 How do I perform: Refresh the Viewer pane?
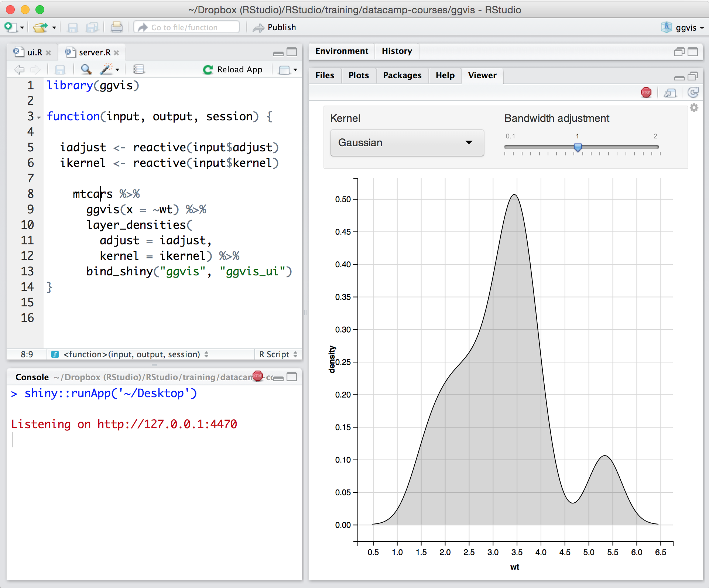pyautogui.click(x=693, y=93)
